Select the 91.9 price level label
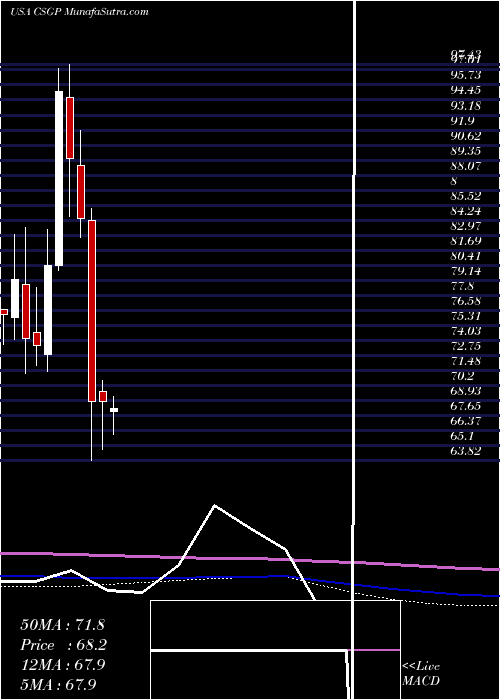The width and height of the screenshot is (500, 700). (462, 121)
